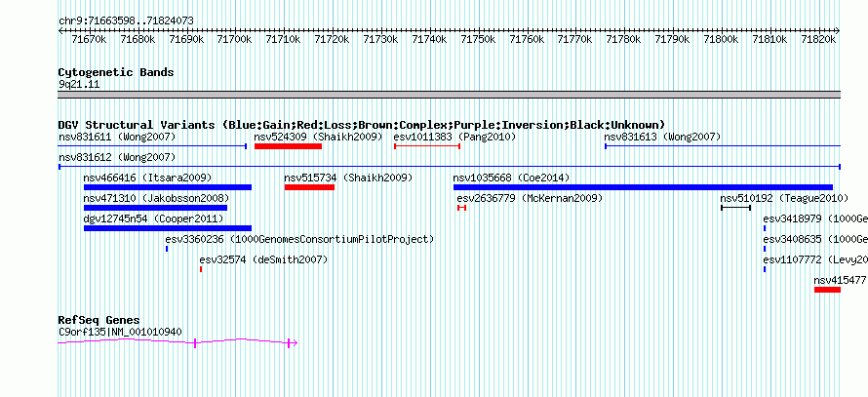Click the esv2636779 (McKernan2009) small red marker

pyautogui.click(x=461, y=208)
